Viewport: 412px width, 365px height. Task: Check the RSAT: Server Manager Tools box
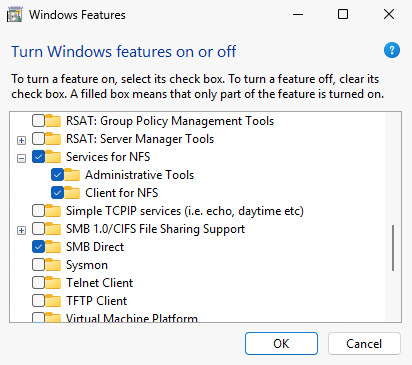[38, 139]
